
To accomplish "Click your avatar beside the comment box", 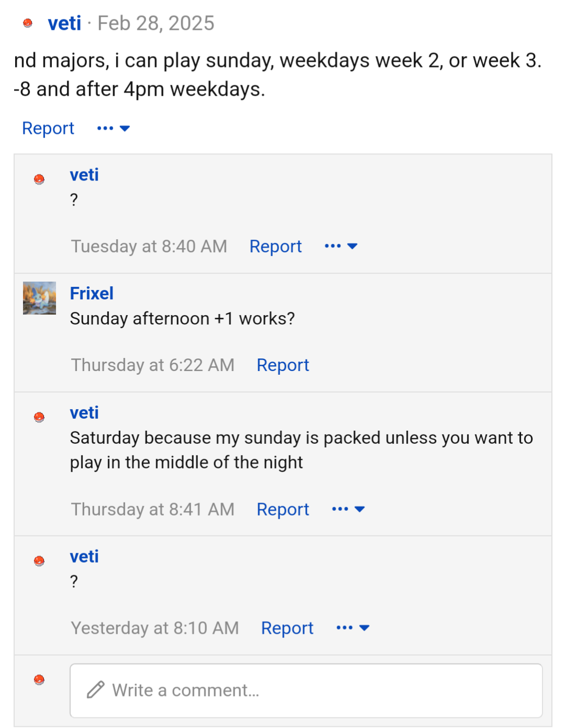I will pyautogui.click(x=39, y=680).
